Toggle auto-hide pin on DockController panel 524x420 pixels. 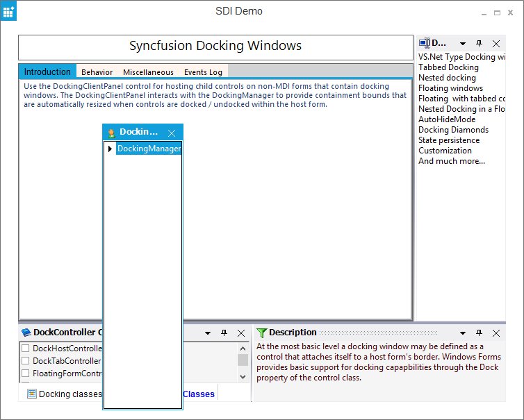pyautogui.click(x=224, y=333)
